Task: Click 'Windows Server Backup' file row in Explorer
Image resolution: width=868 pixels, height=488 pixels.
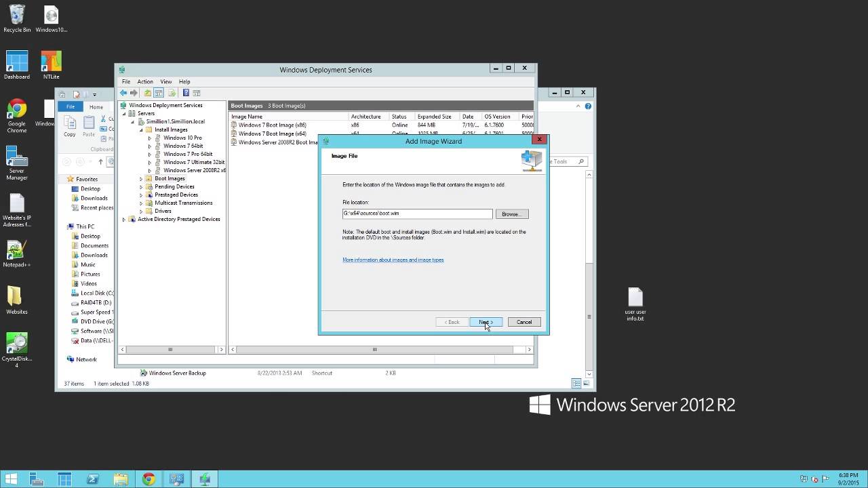Action: coord(177,373)
